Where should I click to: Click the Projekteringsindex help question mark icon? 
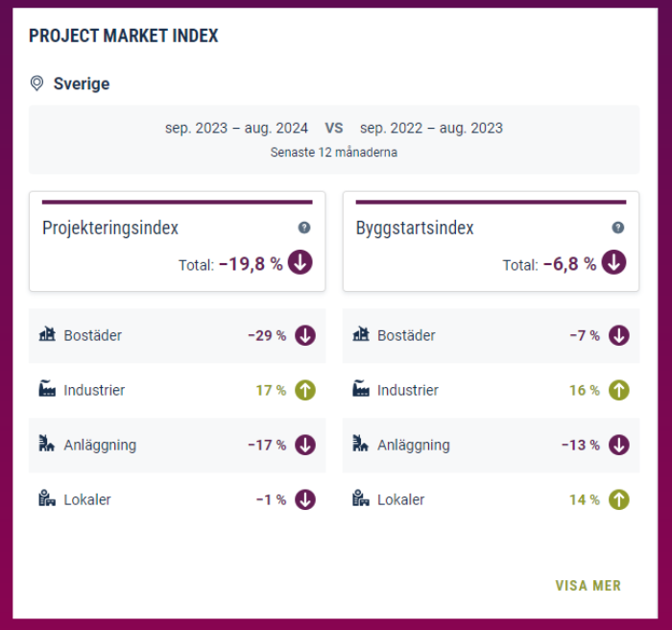click(304, 228)
